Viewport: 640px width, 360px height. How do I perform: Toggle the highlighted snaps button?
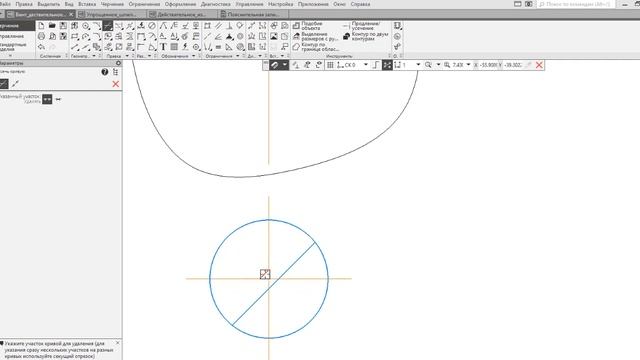coord(387,65)
